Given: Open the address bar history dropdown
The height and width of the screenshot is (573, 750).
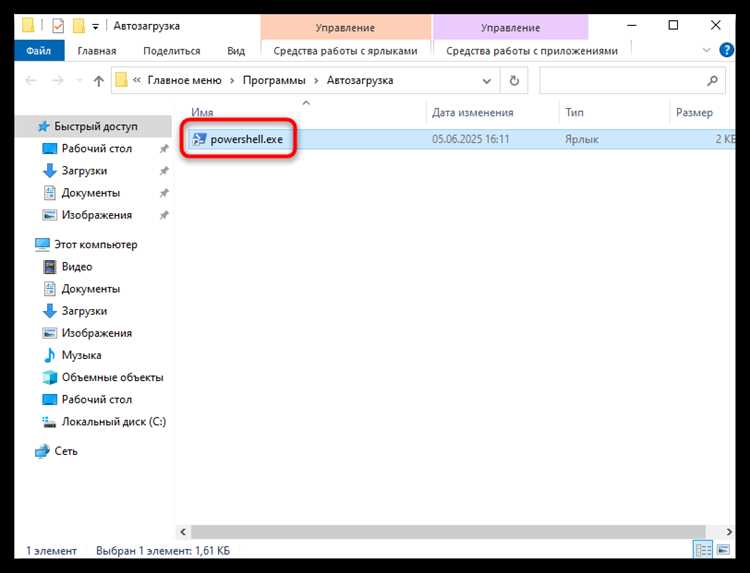Looking at the screenshot, I should pos(486,81).
